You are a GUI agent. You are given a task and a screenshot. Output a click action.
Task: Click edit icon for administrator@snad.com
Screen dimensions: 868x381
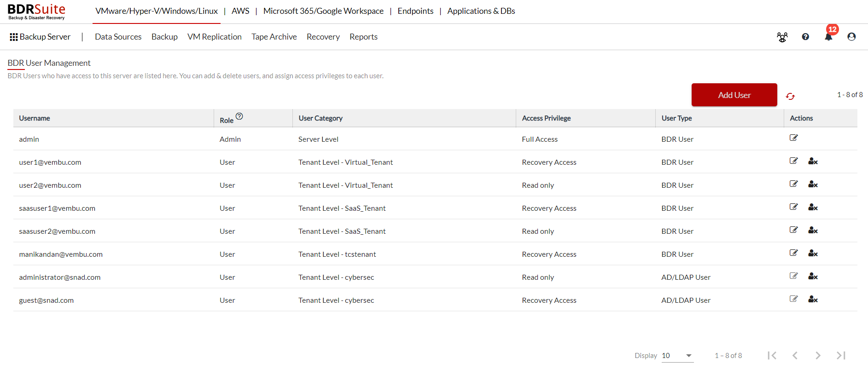[x=793, y=276]
